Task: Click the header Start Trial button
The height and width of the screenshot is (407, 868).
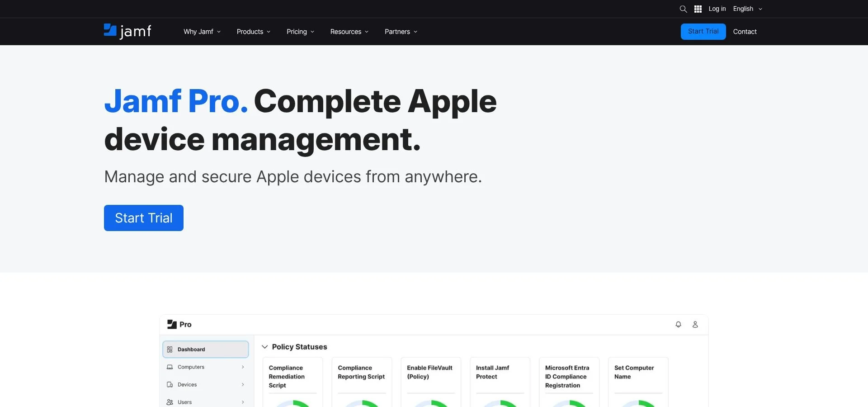Action: tap(703, 32)
